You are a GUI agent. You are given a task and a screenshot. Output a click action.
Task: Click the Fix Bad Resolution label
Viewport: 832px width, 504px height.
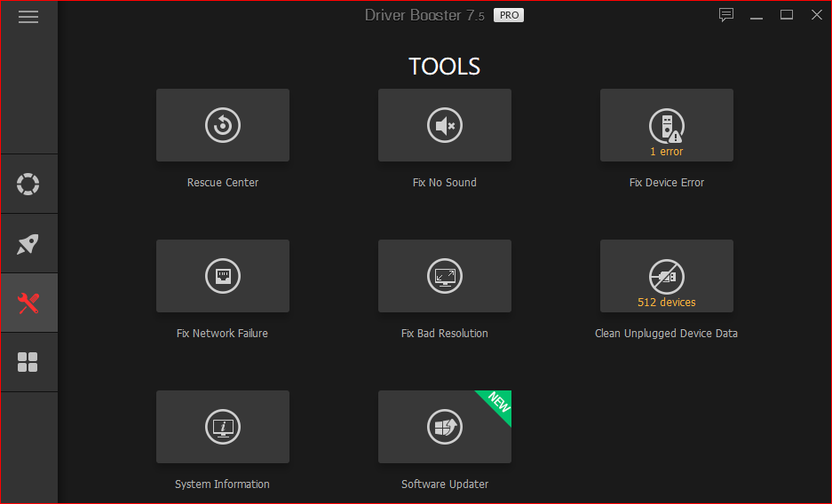(445, 334)
